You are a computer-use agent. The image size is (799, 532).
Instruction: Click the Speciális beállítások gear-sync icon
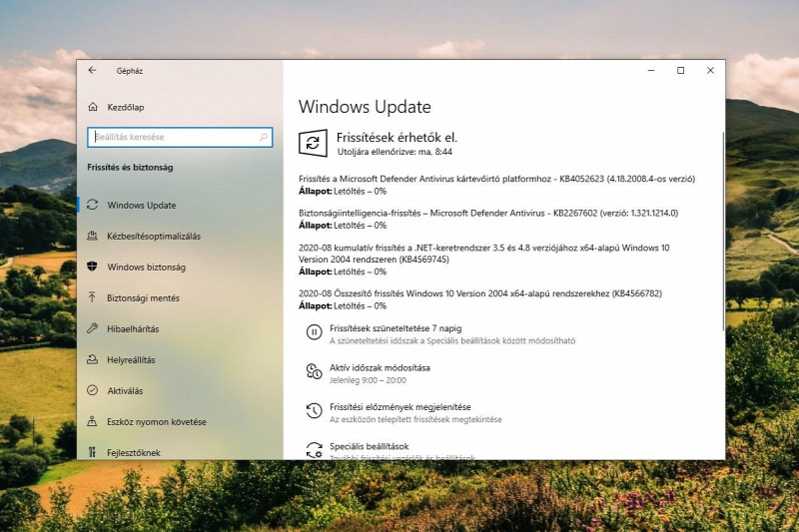(x=314, y=450)
